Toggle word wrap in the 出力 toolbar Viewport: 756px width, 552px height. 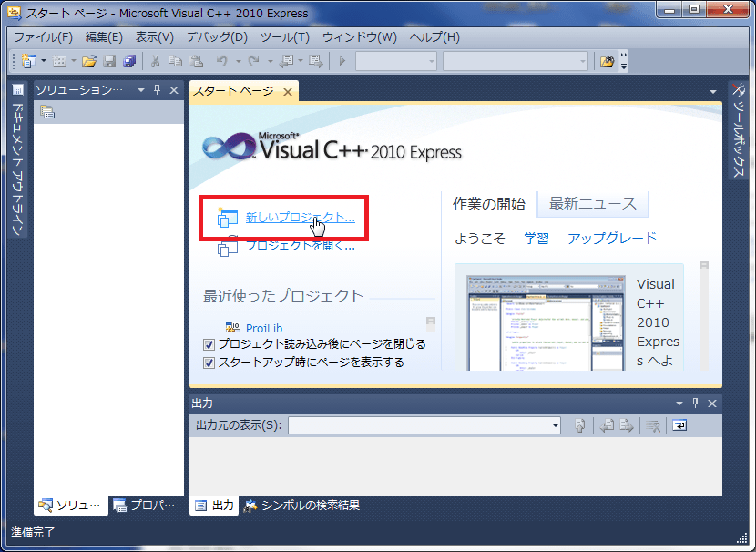pyautogui.click(x=679, y=425)
